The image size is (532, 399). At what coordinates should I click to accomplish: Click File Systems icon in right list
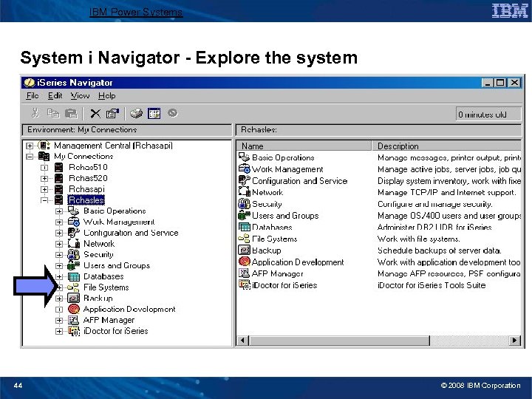click(244, 239)
